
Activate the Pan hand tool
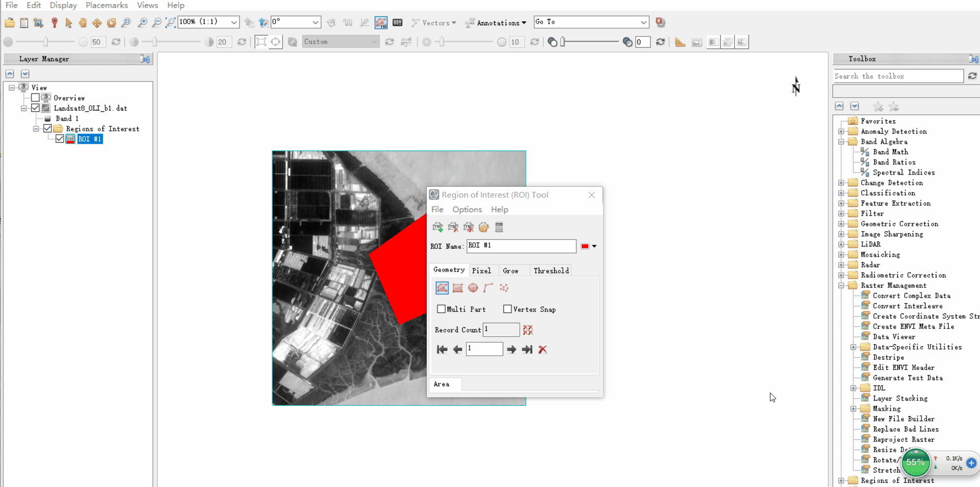[x=83, y=23]
